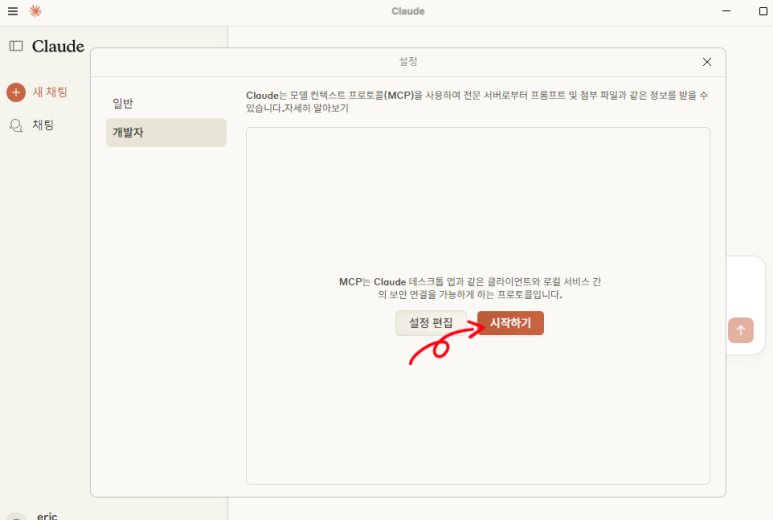773x520 pixels.
Task: Click the 새 채팅 label
Action: coord(50,92)
